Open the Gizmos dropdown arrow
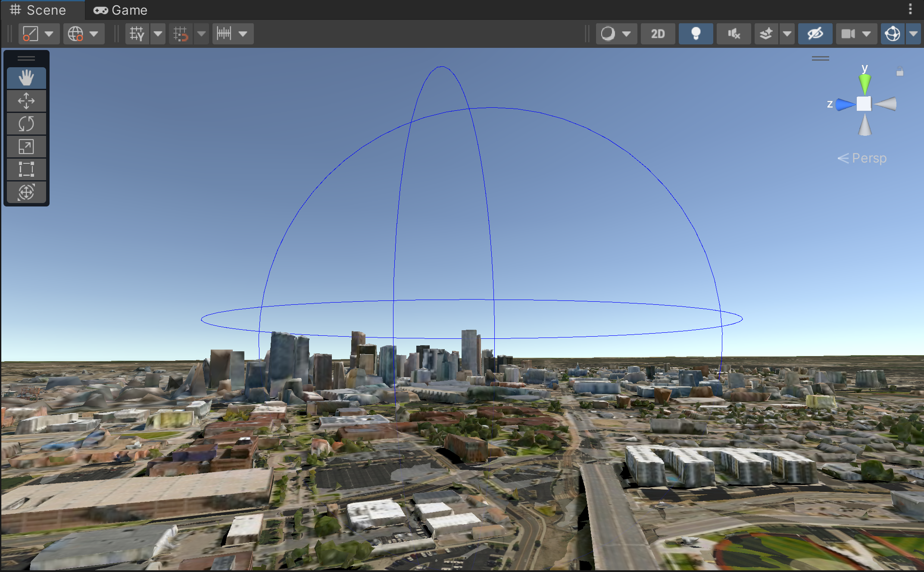 [913, 34]
